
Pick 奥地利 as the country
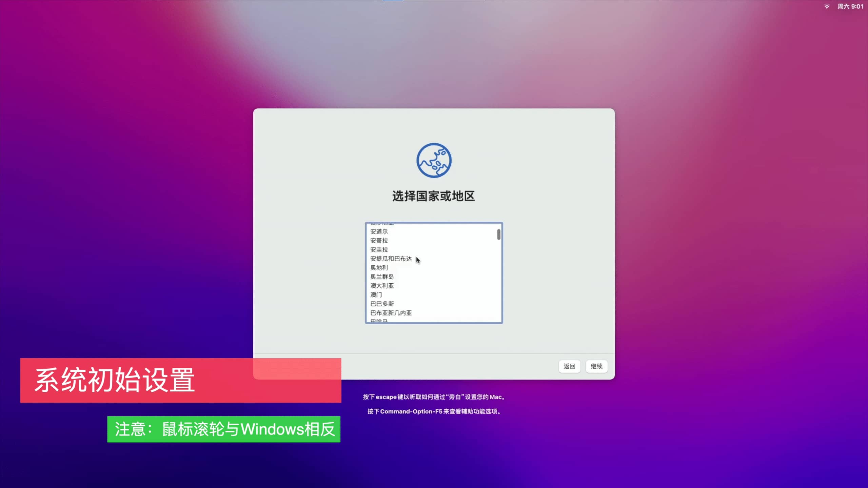pos(379,268)
